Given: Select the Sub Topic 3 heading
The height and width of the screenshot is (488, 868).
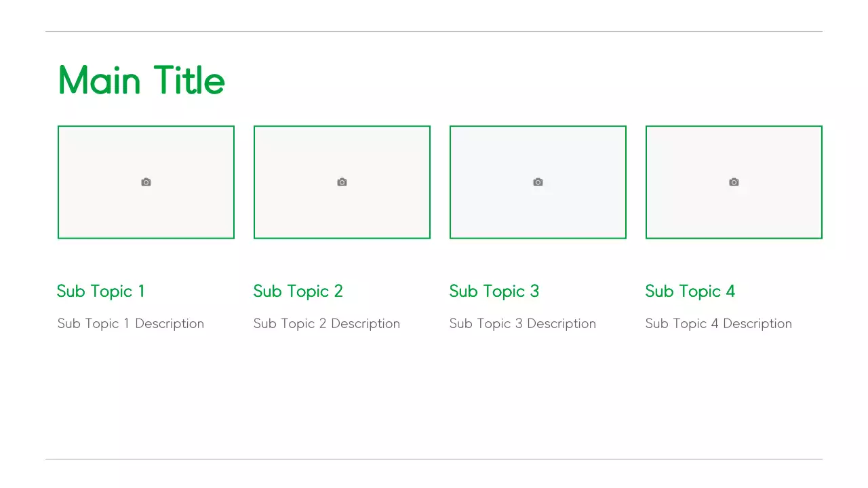Looking at the screenshot, I should point(494,291).
